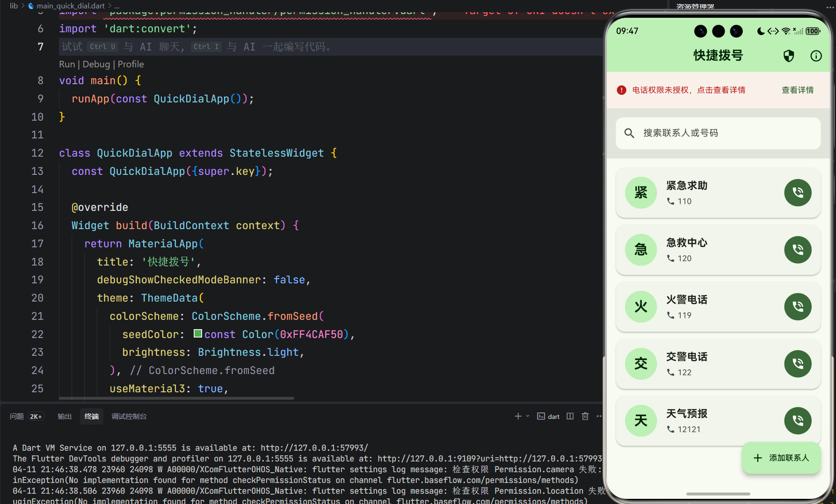The height and width of the screenshot is (504, 836).
Task: Open the 调试控制台 panel tab
Action: click(129, 416)
